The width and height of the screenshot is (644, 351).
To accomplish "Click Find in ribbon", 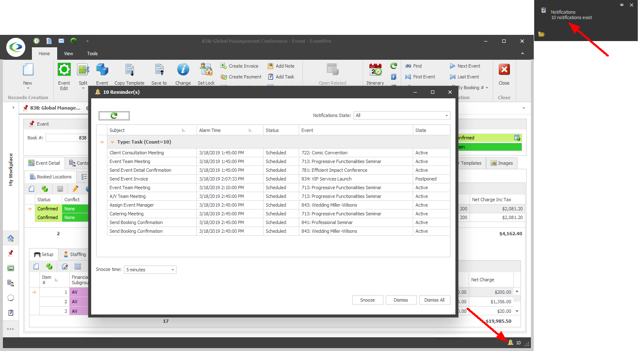I will tap(414, 66).
